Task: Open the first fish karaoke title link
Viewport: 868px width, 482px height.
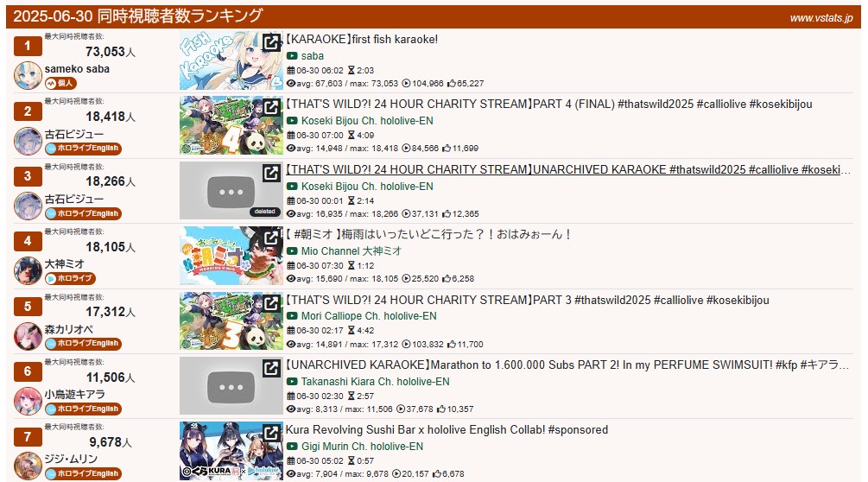Action: (362, 39)
